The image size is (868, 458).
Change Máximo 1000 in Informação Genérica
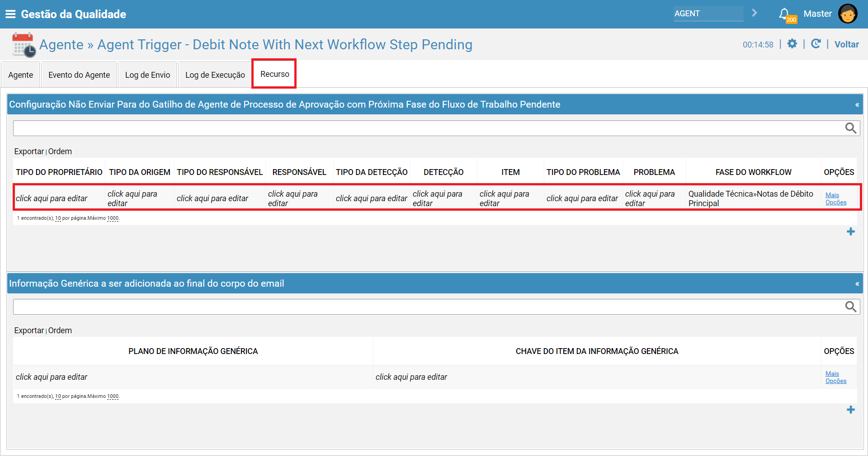point(113,396)
